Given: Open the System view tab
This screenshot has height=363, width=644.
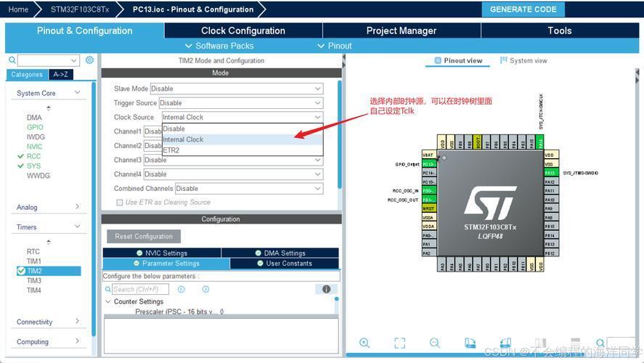Looking at the screenshot, I should pyautogui.click(x=523, y=61).
